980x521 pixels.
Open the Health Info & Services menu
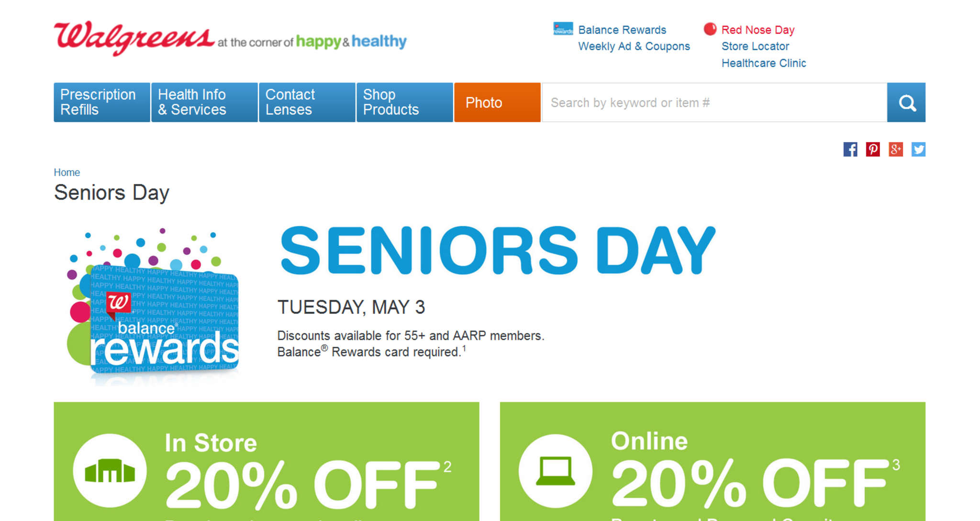(204, 102)
